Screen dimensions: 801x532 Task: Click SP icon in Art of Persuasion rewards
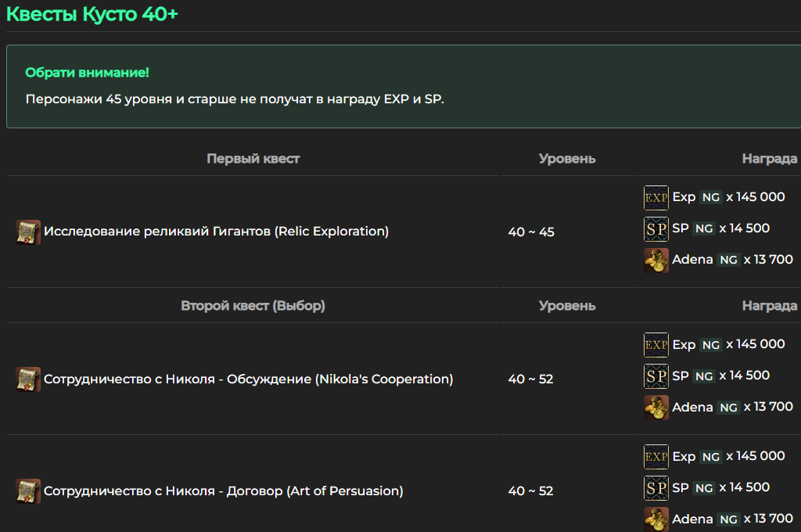tap(656, 488)
